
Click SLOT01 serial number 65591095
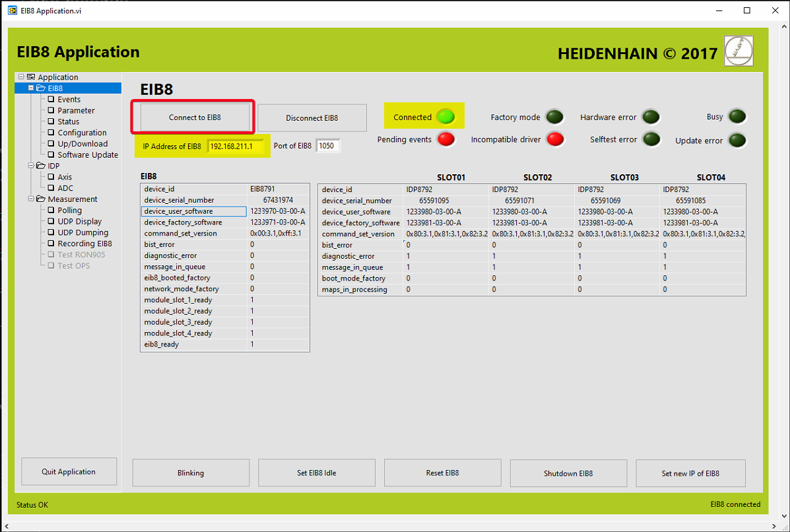point(434,201)
